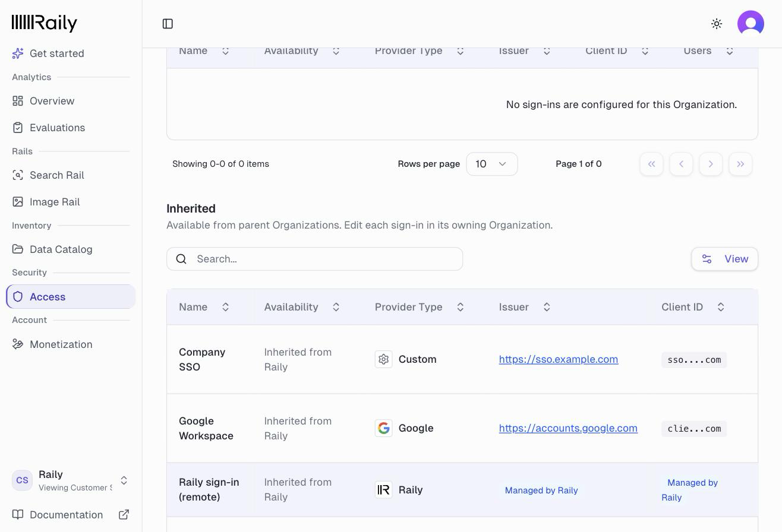Open Search Rail page

[71, 175]
